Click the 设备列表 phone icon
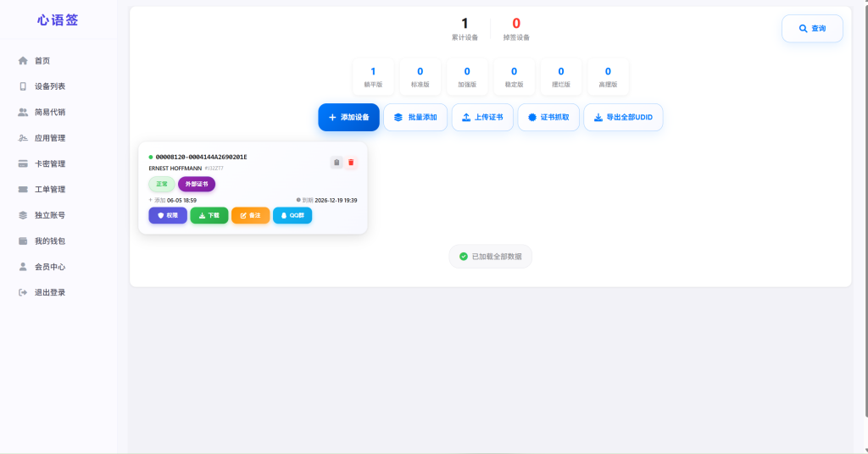The width and height of the screenshot is (868, 454). tap(23, 86)
